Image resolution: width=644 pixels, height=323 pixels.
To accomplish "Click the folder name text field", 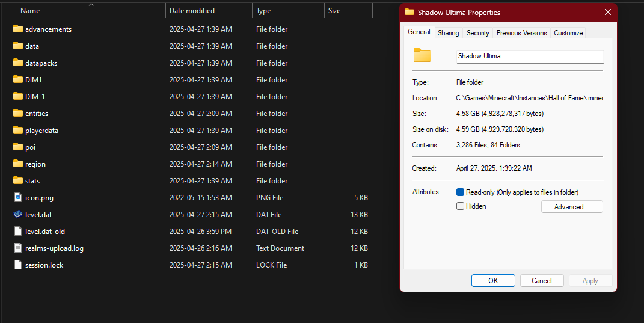I will (x=529, y=56).
